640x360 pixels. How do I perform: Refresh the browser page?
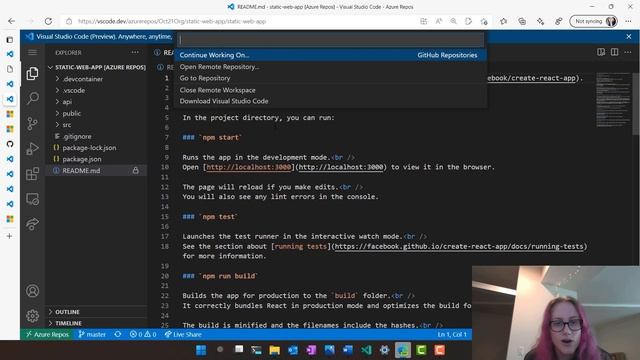48,21
